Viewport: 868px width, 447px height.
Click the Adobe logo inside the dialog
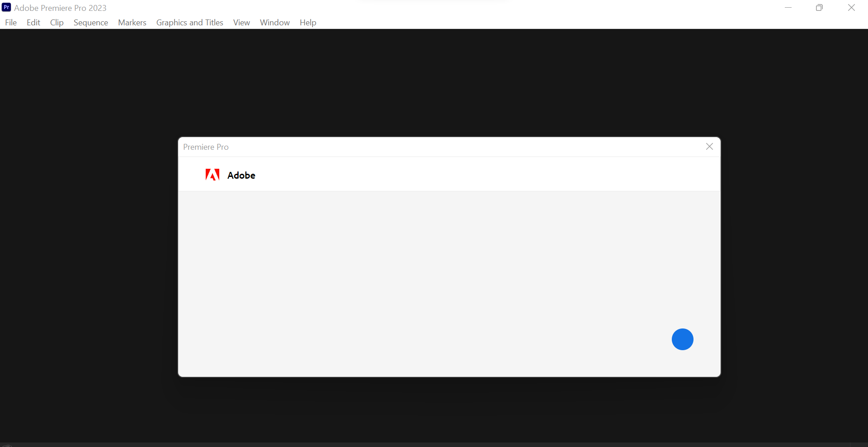(x=212, y=175)
